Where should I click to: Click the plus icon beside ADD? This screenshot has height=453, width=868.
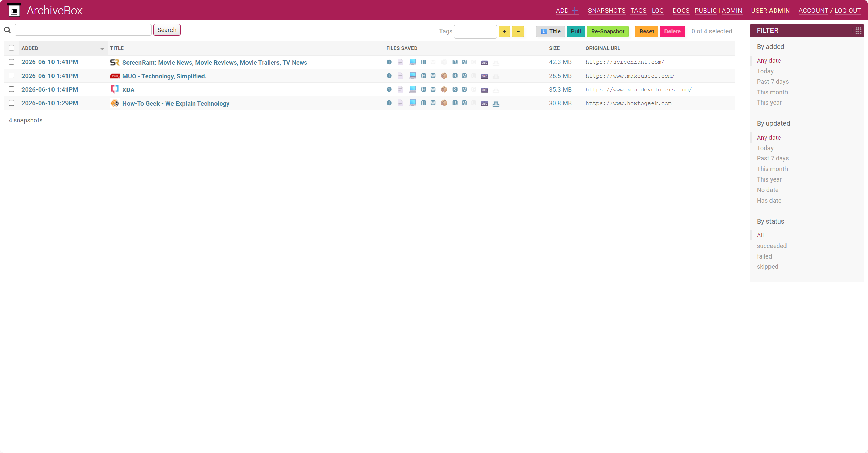575,11
